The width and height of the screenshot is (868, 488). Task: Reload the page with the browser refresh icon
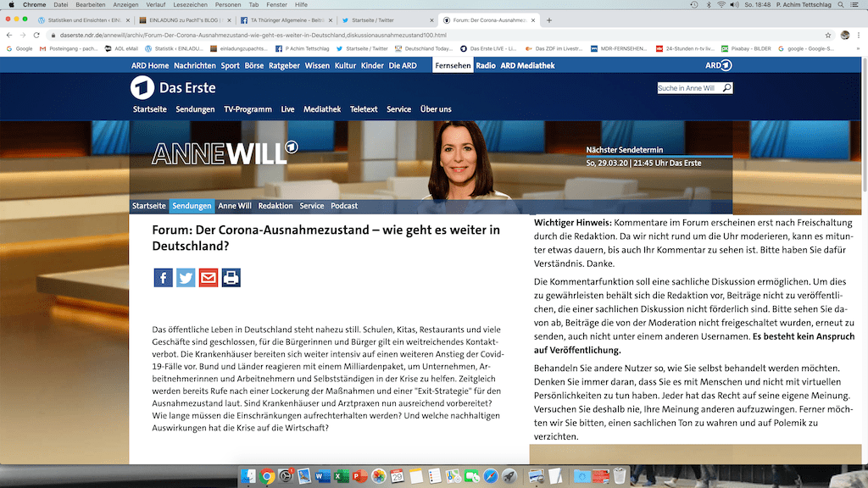click(36, 36)
